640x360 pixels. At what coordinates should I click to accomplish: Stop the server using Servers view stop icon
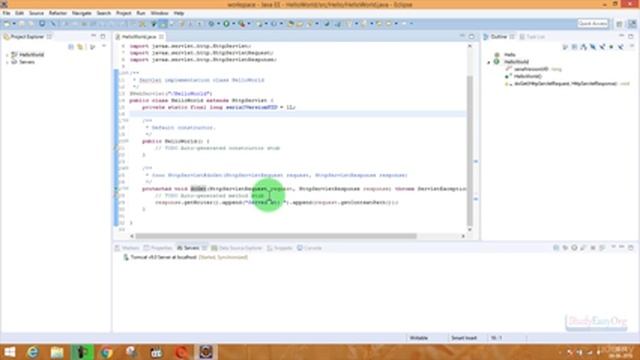[x=593, y=248]
